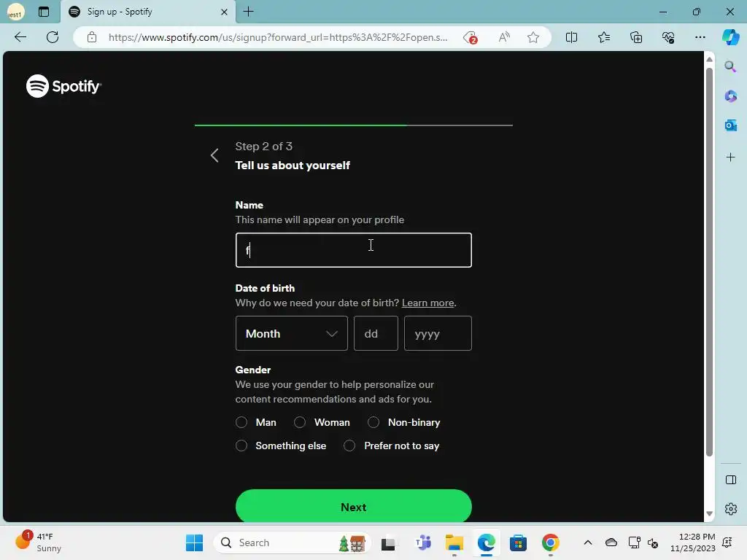Screen dimensions: 747x560
Task: Refresh the page with reload icon
Action: point(53,37)
